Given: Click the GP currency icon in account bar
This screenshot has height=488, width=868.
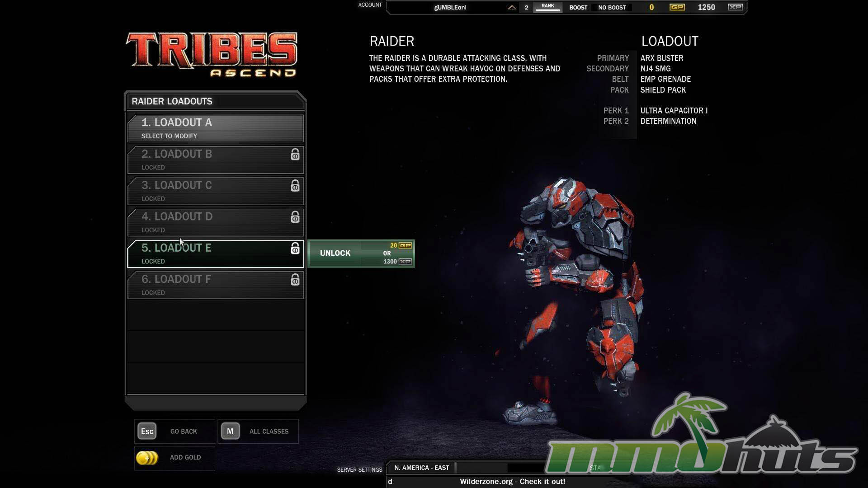Looking at the screenshot, I should 677,7.
